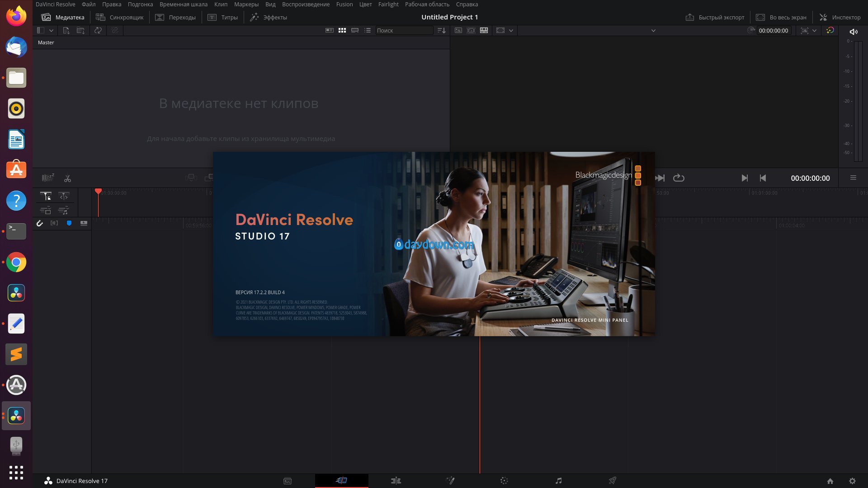Image resolution: width=868 pixels, height=488 pixels.
Task: Click the Import Media file icon
Action: click(x=66, y=30)
